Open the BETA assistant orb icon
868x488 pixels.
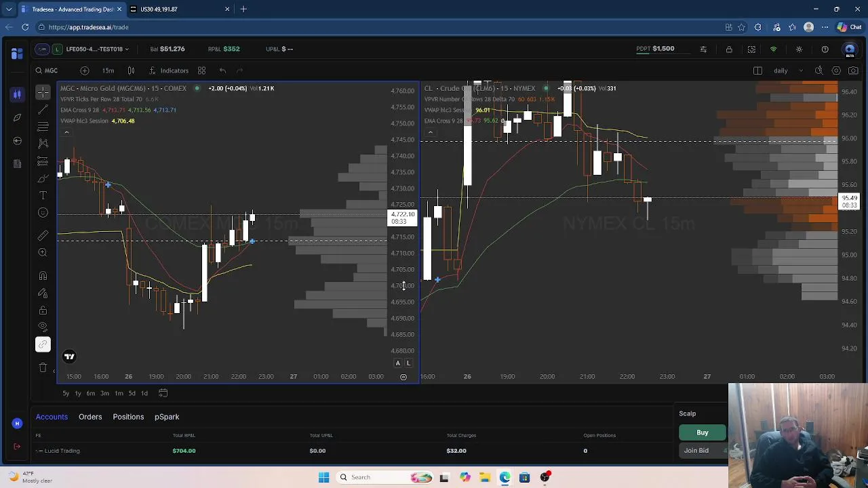click(850, 49)
